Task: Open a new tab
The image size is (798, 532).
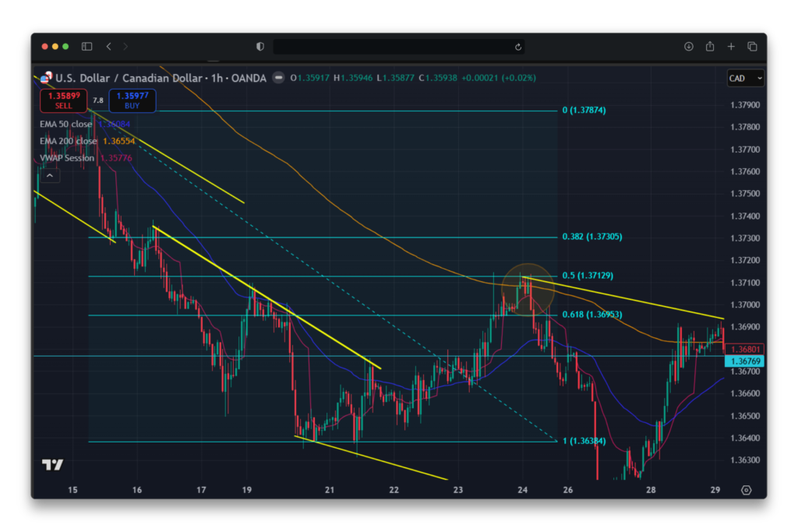Action: pos(731,46)
